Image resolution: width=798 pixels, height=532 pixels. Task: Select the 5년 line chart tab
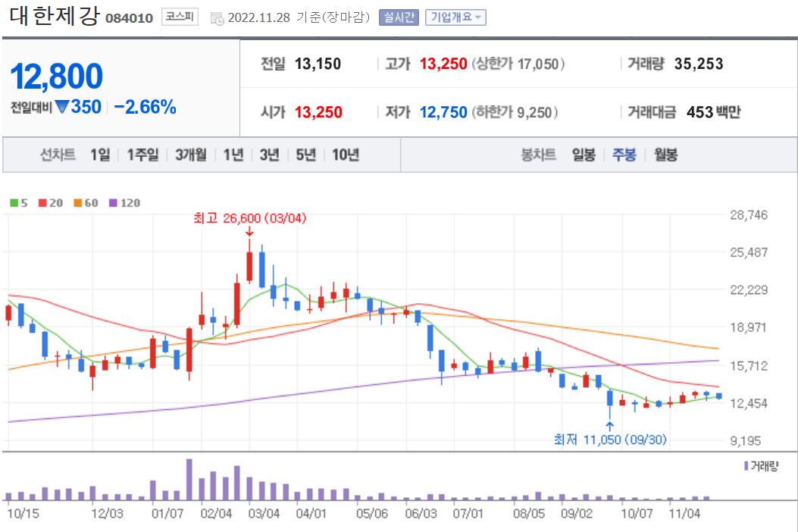point(306,155)
